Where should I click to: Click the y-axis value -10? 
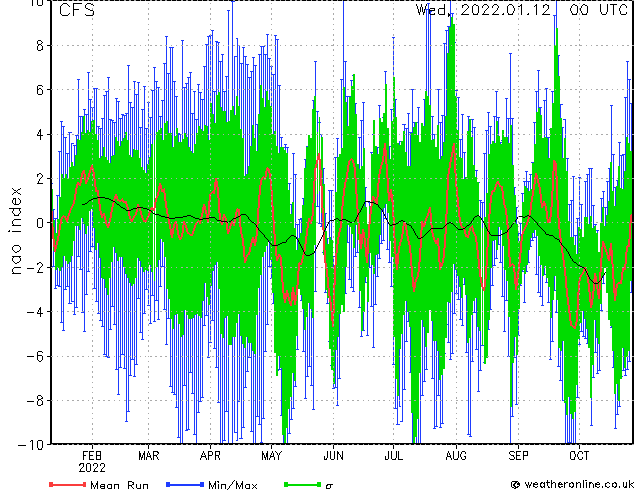pyautogui.click(x=31, y=445)
